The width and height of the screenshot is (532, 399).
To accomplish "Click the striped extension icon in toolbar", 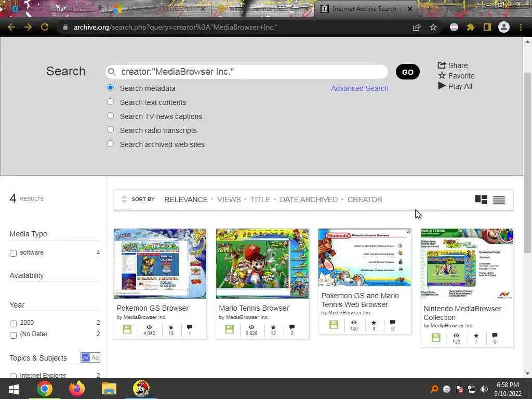I will tap(454, 27).
